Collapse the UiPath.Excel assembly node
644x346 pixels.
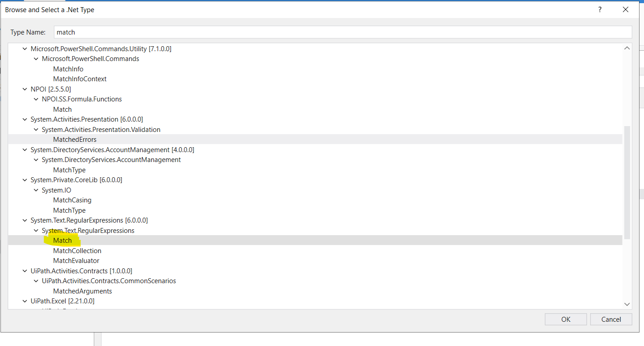tap(25, 301)
